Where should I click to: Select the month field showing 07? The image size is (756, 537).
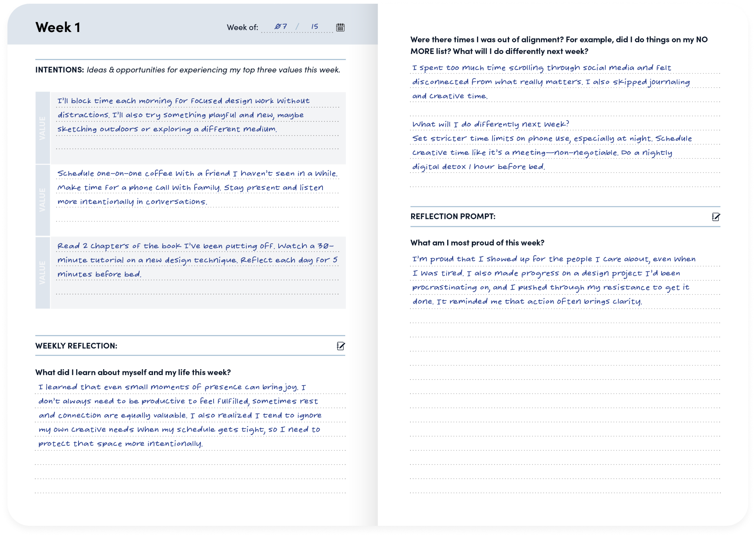(281, 27)
